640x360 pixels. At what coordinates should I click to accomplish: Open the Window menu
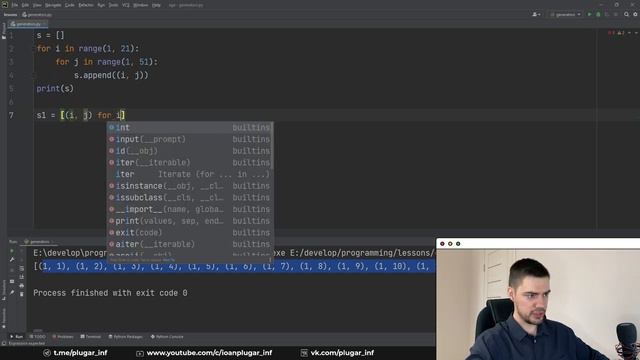(x=140, y=5)
